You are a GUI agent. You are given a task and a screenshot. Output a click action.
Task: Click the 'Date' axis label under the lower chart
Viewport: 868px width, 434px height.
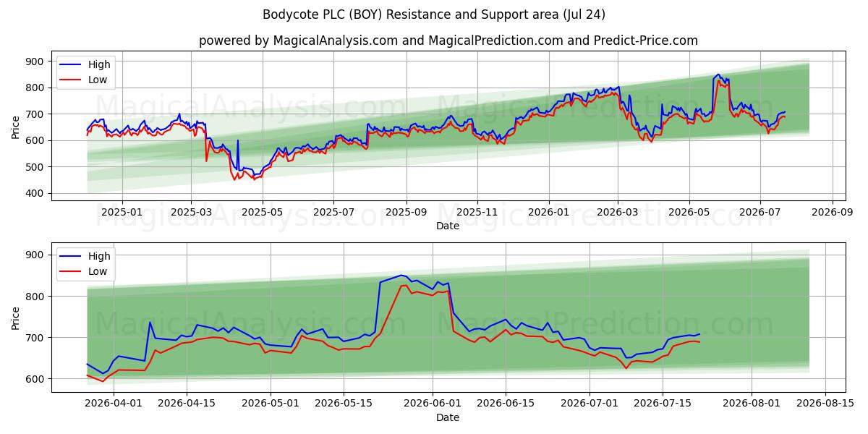click(447, 417)
